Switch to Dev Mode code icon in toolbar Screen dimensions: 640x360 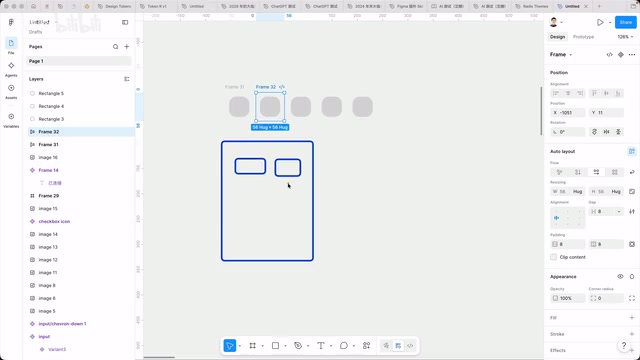[410, 346]
